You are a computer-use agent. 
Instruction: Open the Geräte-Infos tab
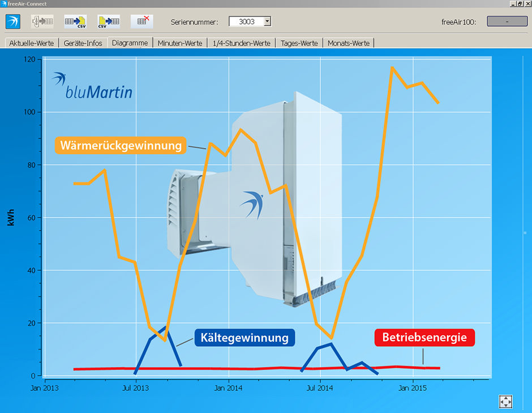point(83,43)
